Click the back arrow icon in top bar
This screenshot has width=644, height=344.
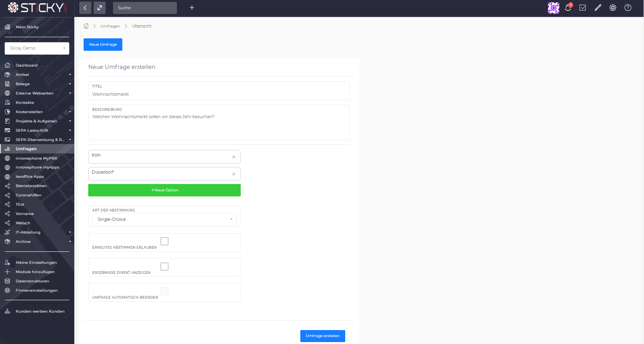click(x=85, y=8)
